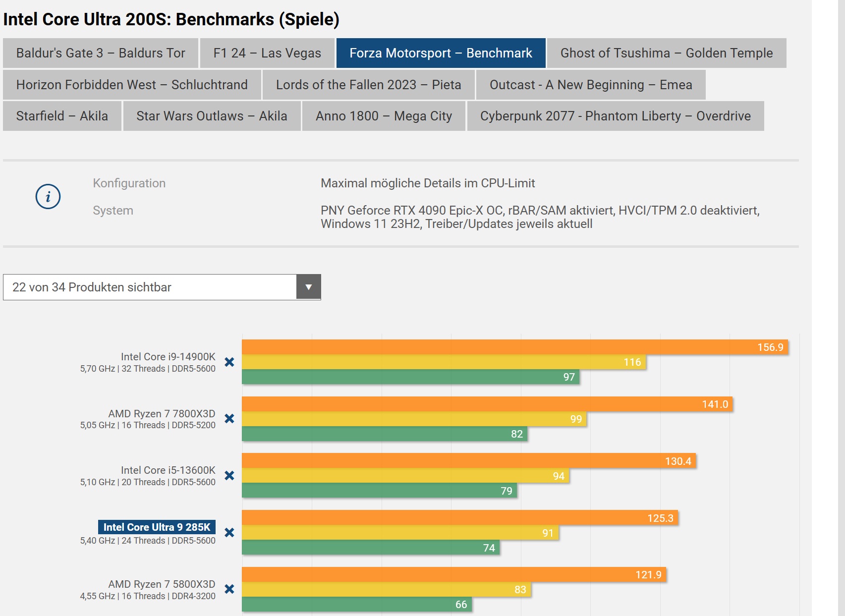845x616 pixels.
Task: Click the AMD Ryzen 7 7800X3D label
Action: coord(162,414)
